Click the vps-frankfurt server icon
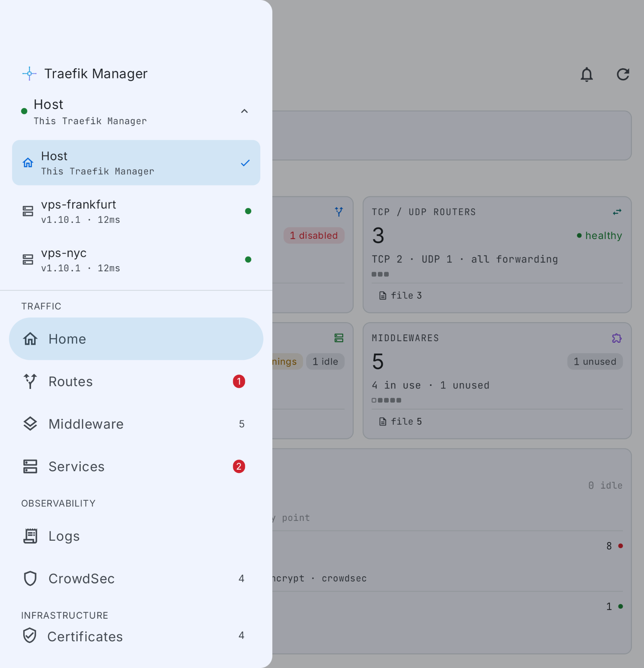Viewport: 644px width, 668px height. point(28,211)
